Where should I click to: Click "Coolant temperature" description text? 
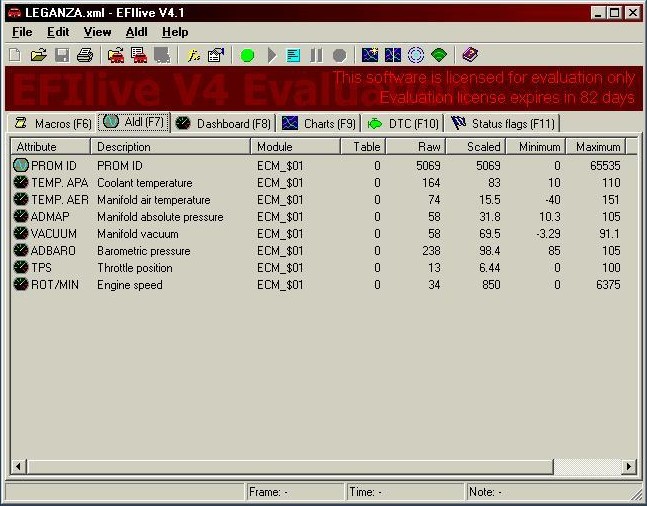coord(145,183)
